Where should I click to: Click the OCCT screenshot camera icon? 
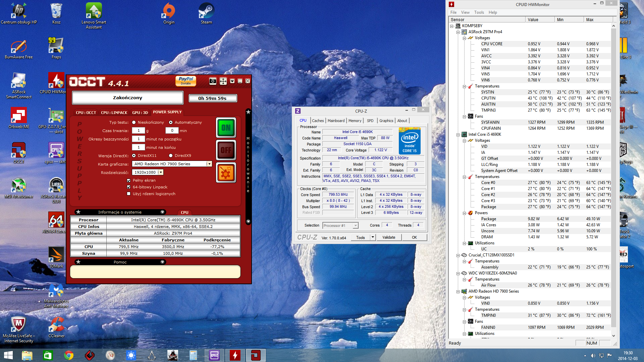(x=213, y=81)
